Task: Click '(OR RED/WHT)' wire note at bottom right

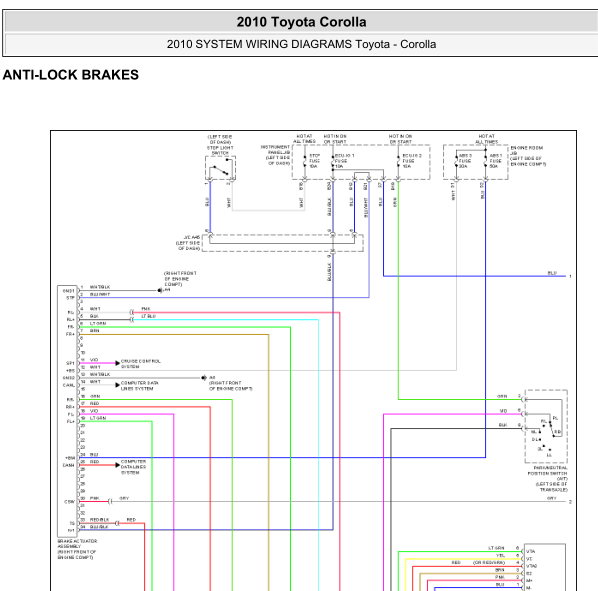Action: tap(489, 562)
